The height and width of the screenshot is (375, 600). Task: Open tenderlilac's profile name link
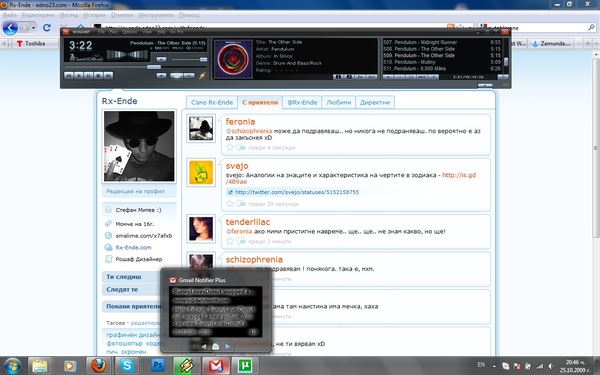(x=248, y=222)
